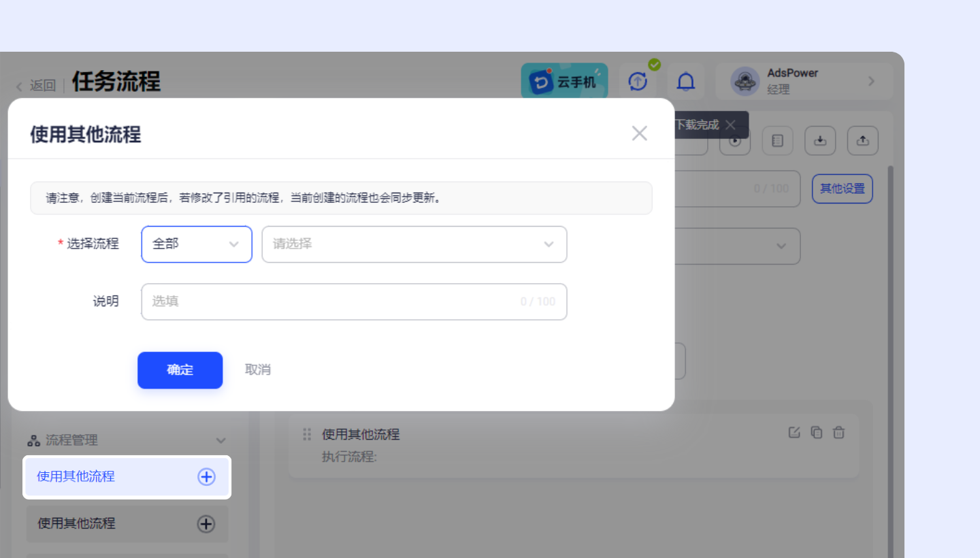Select the highlighted blue 使用其他流程 item

[x=127, y=477]
